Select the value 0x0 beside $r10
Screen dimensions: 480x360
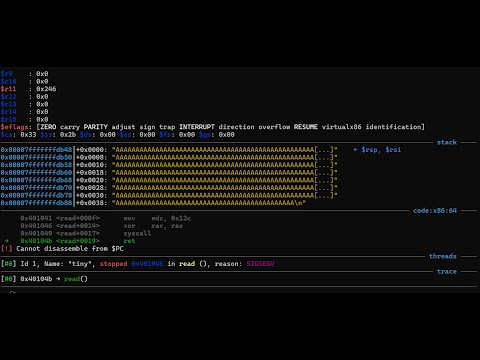click(42, 81)
